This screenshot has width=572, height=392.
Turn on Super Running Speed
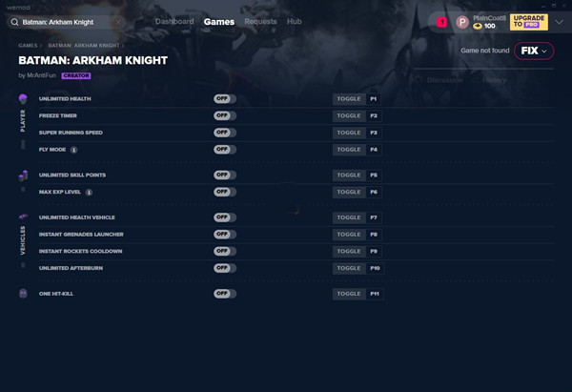(x=225, y=133)
